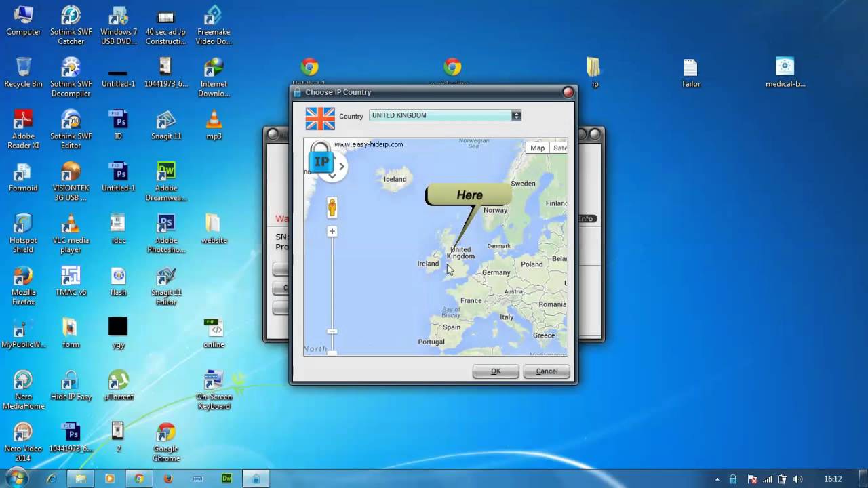Click www.easy-hideip.com text on map

coord(368,144)
